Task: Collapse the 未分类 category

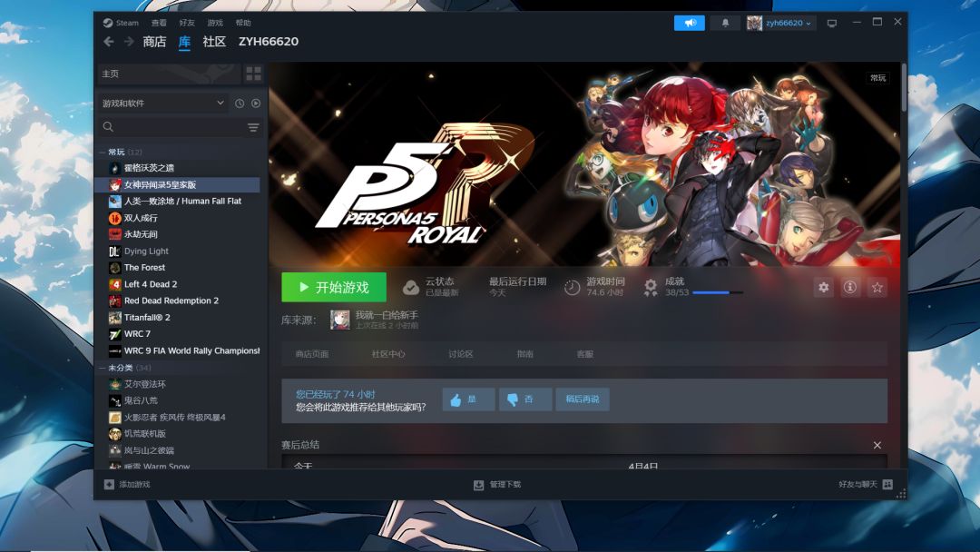Action: [103, 368]
